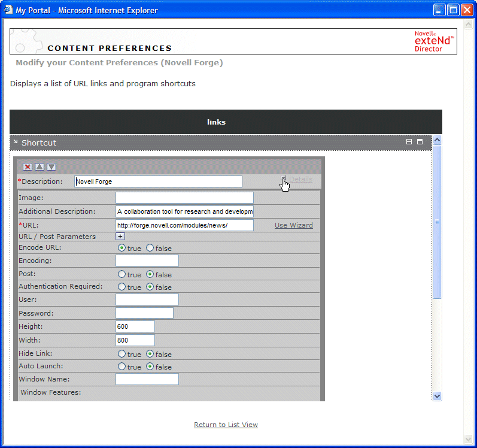
Task: Set Hide Link to false
Action: [150, 354]
